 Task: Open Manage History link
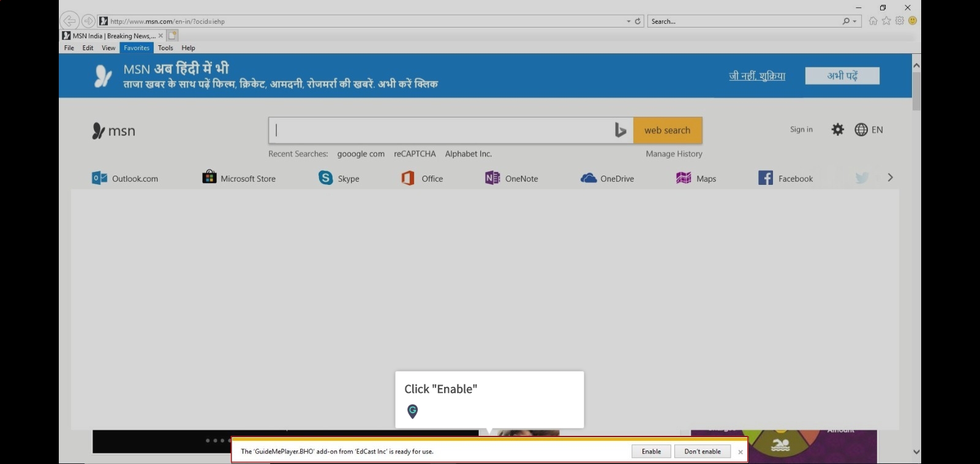click(x=674, y=154)
